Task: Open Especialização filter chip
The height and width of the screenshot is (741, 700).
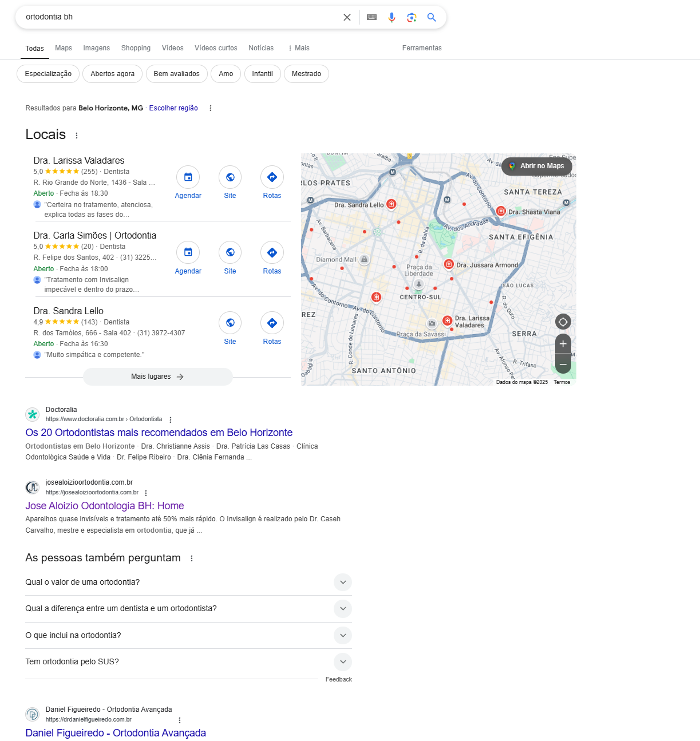Action: pyautogui.click(x=48, y=74)
